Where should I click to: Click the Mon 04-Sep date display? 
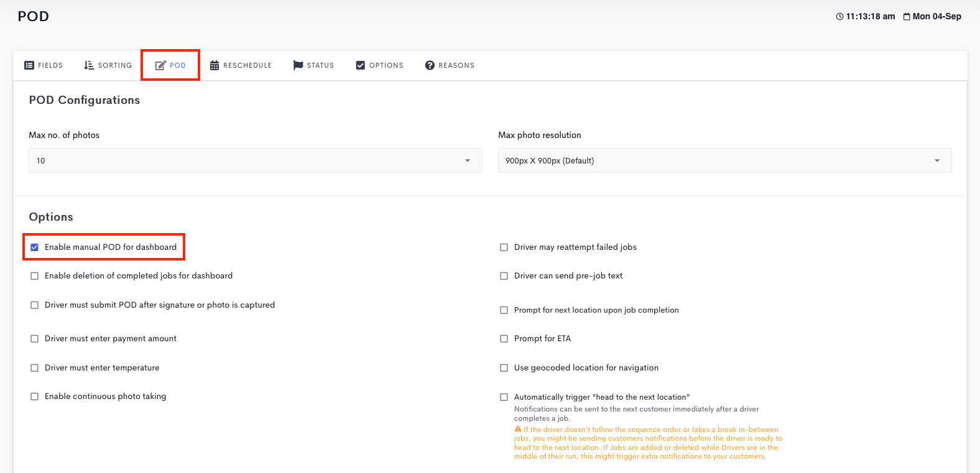pos(937,17)
